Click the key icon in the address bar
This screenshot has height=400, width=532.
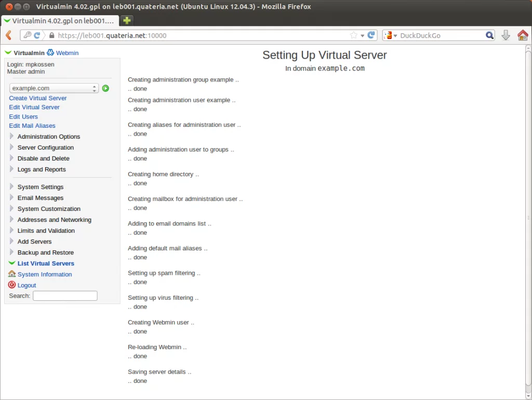28,35
